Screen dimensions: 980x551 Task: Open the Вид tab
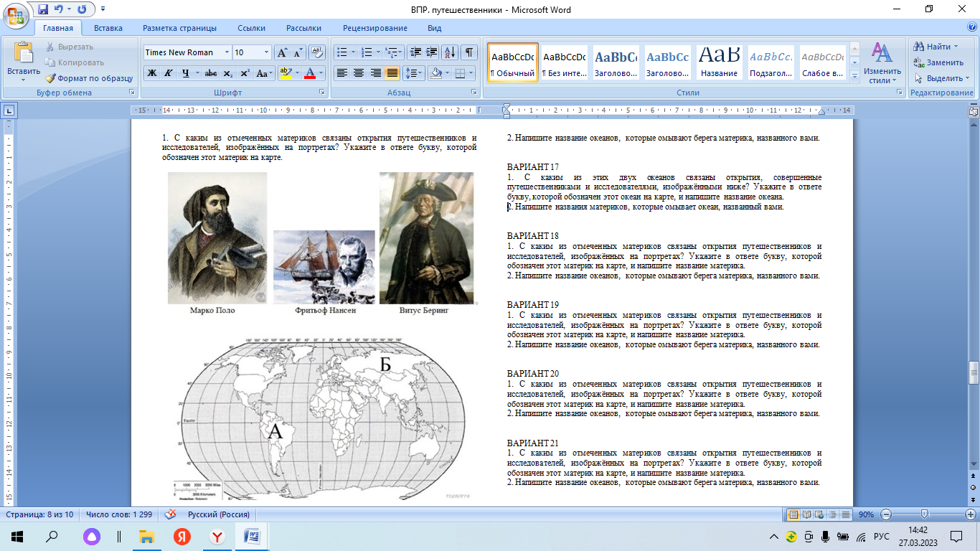point(434,28)
